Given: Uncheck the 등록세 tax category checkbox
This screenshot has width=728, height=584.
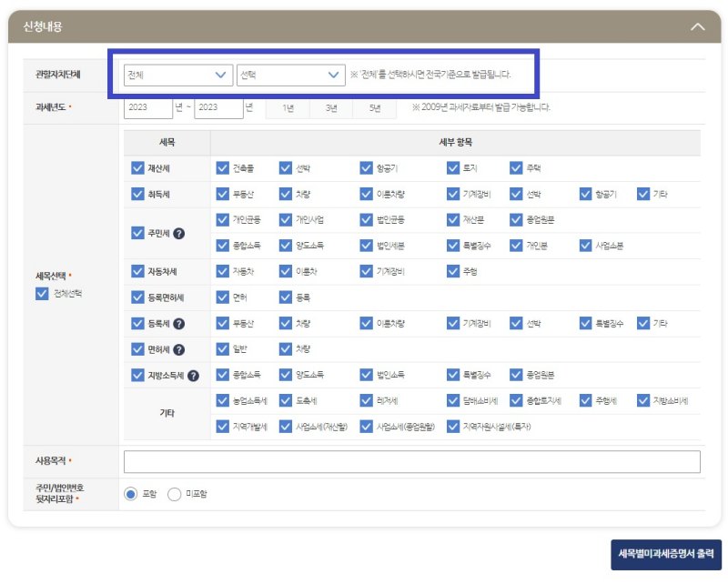Looking at the screenshot, I should tap(137, 323).
